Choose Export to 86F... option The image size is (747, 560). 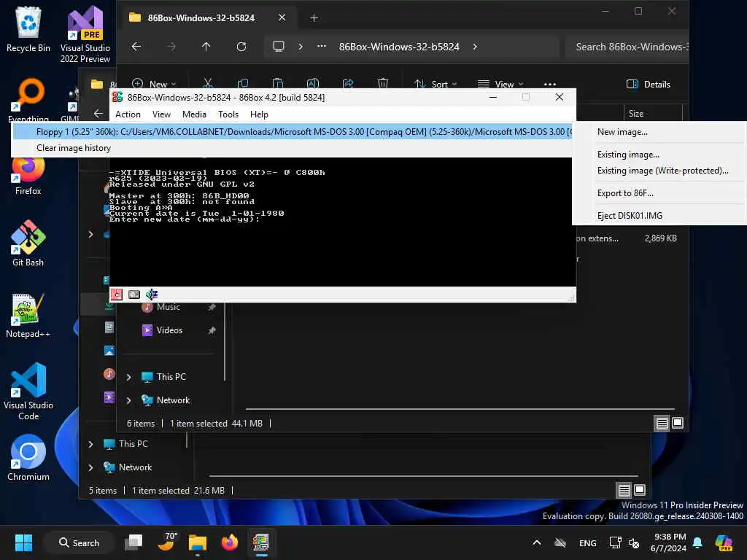click(x=625, y=193)
